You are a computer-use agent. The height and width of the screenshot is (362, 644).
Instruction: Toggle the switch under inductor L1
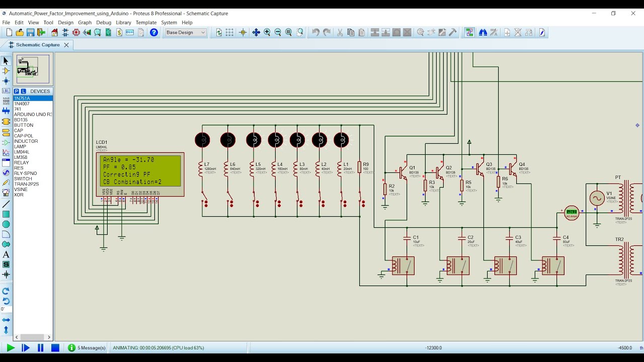[x=343, y=199]
